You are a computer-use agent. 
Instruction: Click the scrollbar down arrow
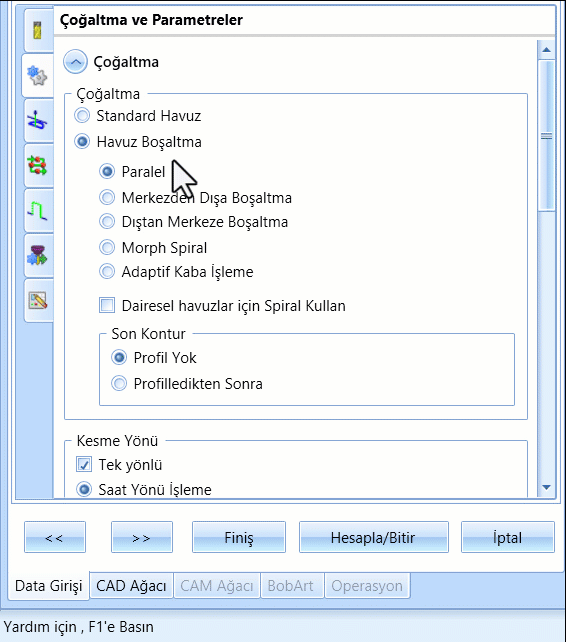point(546,487)
